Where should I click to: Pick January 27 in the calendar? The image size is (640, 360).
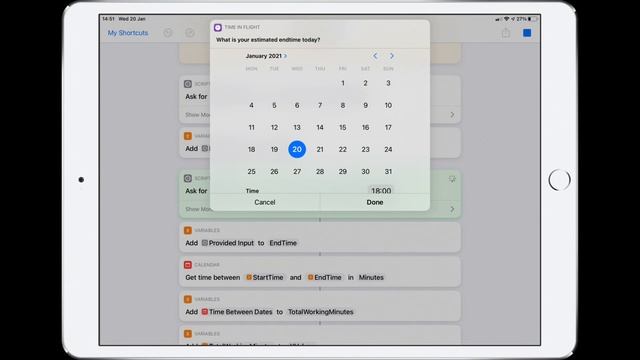297,171
